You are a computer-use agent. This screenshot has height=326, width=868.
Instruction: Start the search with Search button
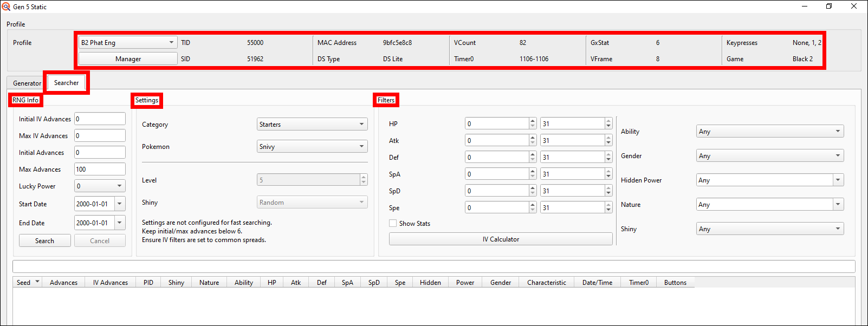click(44, 240)
